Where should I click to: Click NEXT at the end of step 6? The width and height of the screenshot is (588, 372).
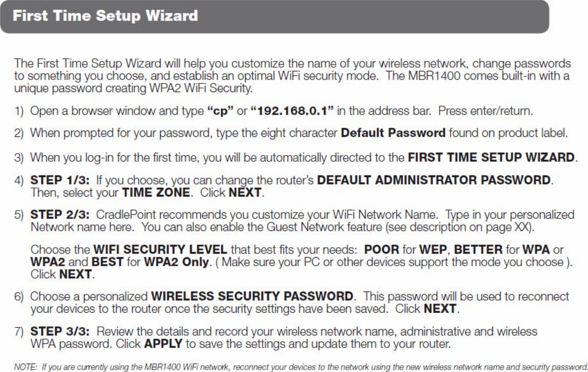coord(440,309)
